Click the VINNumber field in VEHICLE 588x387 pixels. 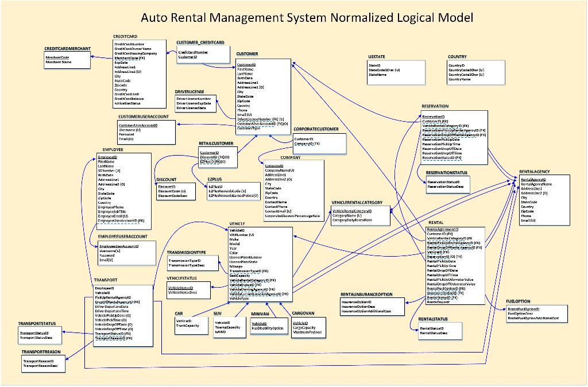(x=242, y=234)
